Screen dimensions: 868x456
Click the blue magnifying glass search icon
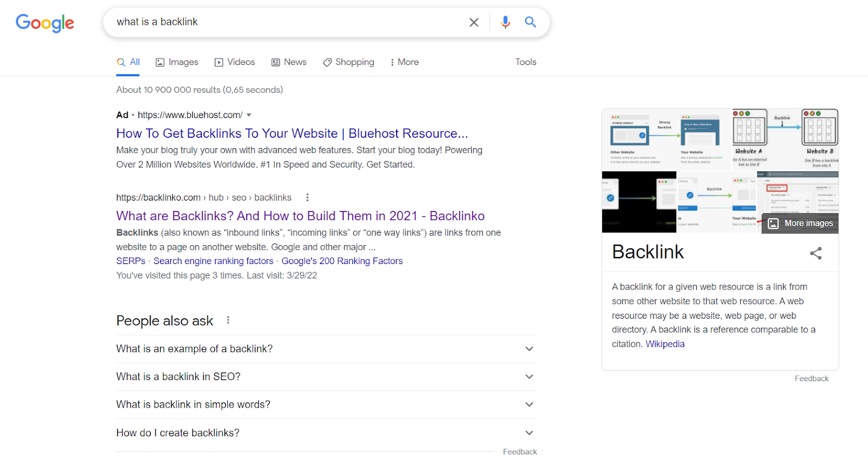[x=530, y=22]
